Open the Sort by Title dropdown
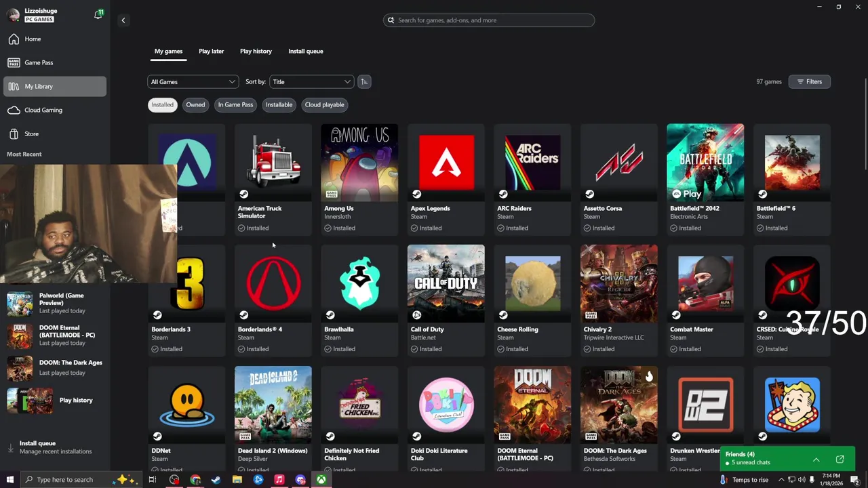 click(311, 81)
